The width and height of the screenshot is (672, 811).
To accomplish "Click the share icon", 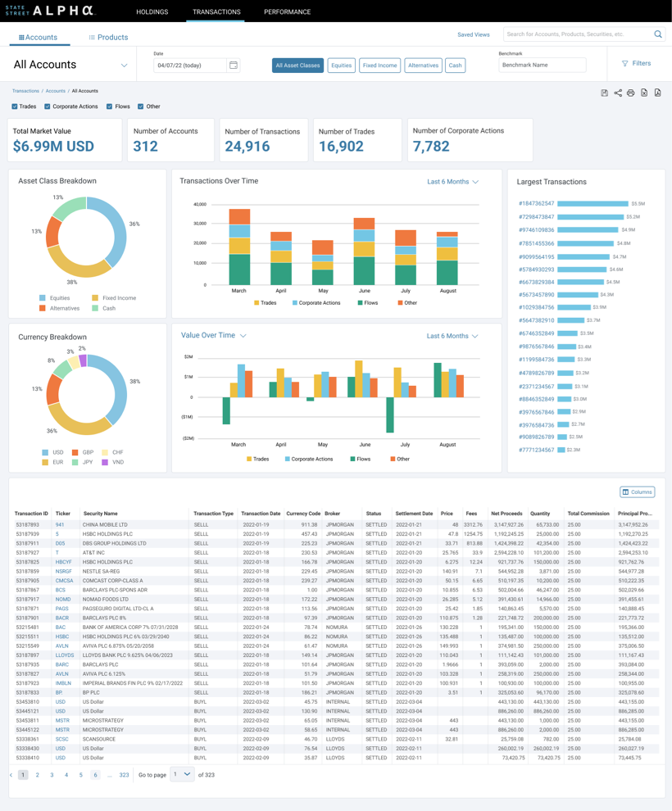I will 618,93.
